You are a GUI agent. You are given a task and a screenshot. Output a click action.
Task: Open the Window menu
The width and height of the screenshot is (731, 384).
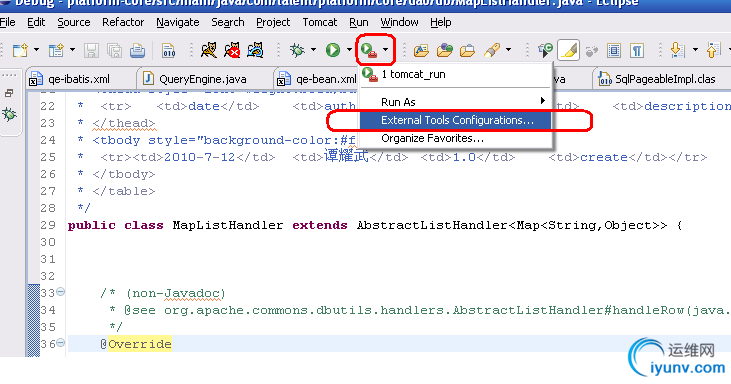(399, 22)
